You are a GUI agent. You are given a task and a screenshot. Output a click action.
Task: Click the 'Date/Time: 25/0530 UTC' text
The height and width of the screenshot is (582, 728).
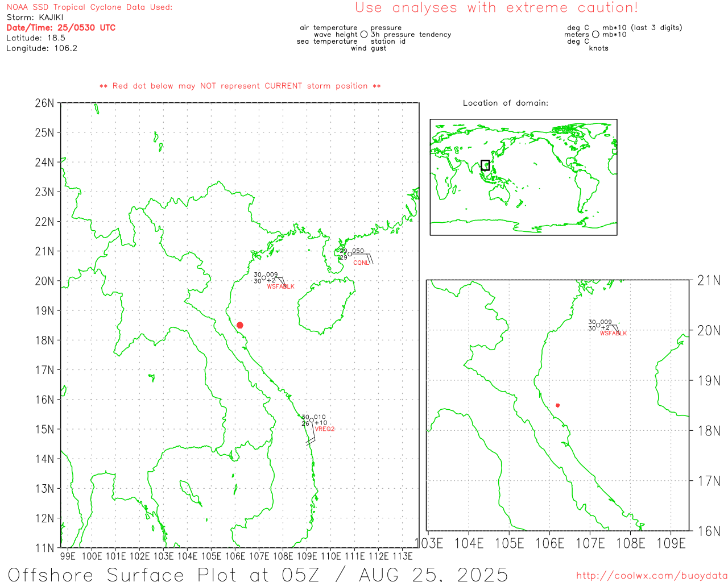(x=61, y=28)
